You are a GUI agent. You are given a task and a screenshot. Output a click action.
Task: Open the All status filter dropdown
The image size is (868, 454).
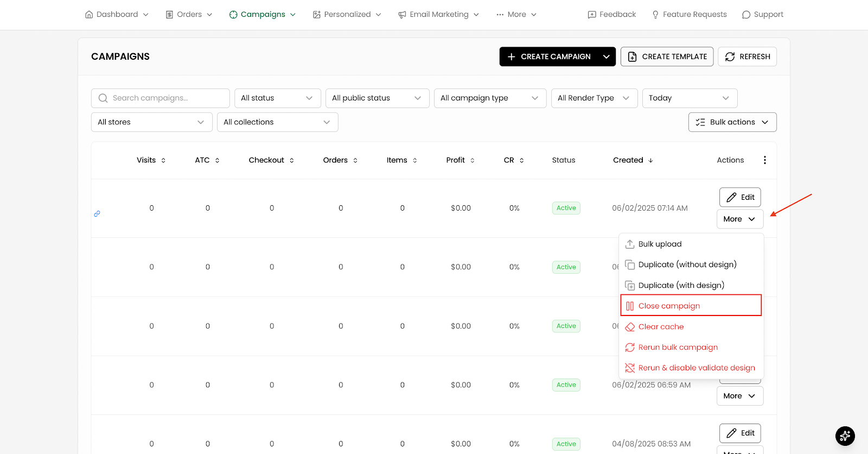[278, 98]
